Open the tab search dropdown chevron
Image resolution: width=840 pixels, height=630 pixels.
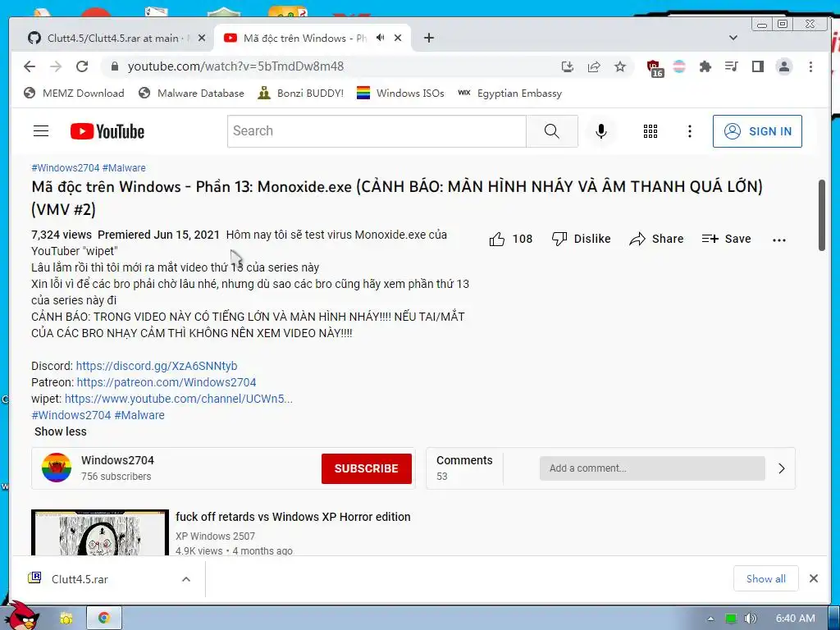pyautogui.click(x=733, y=38)
